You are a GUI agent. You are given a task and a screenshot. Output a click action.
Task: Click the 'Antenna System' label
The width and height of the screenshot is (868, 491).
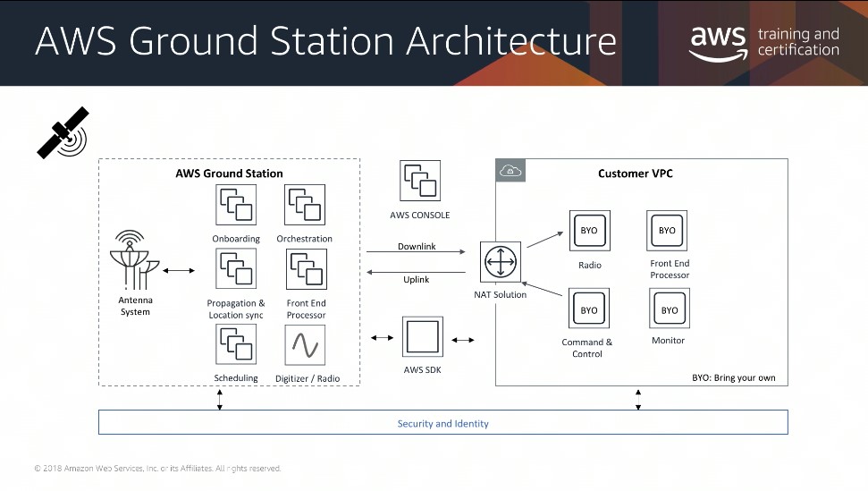tap(135, 306)
